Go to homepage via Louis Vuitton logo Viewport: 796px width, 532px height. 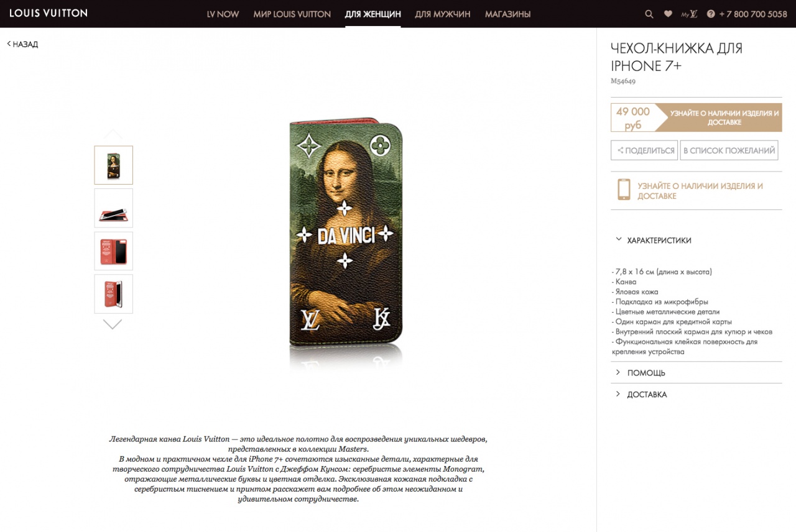[49, 13]
